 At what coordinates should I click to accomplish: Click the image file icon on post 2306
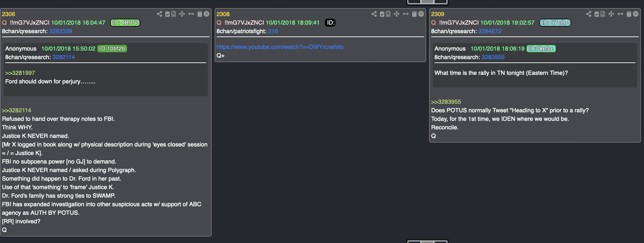tap(173, 14)
